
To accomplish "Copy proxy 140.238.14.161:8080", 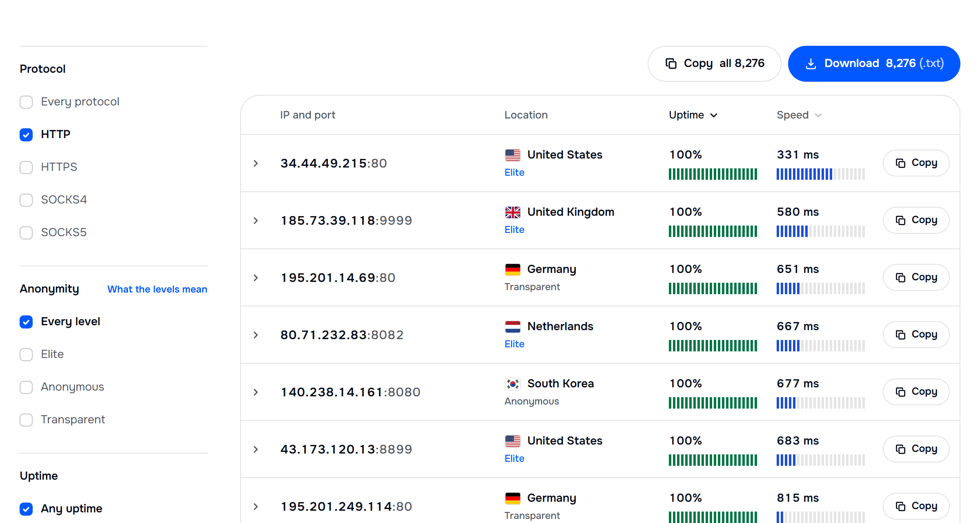I will [916, 391].
